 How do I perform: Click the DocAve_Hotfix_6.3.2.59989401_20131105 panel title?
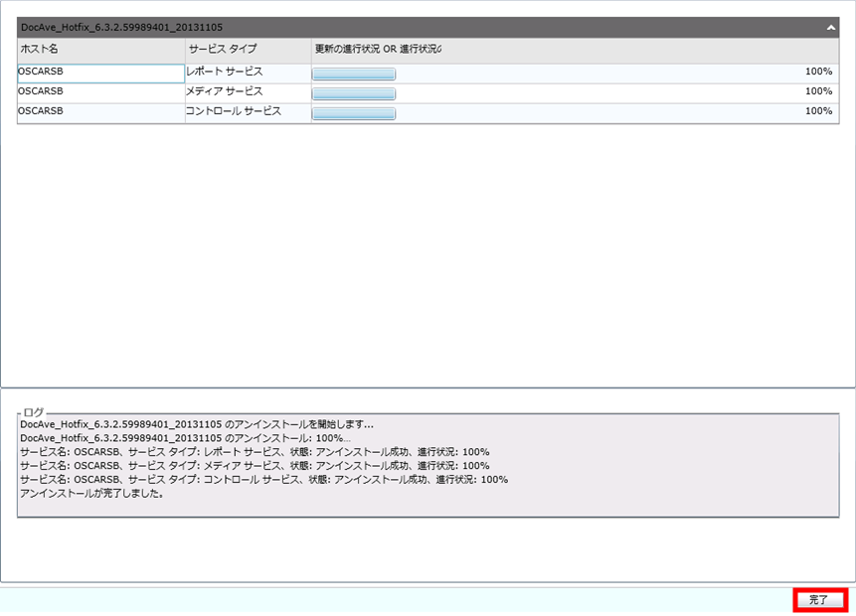coord(121,27)
